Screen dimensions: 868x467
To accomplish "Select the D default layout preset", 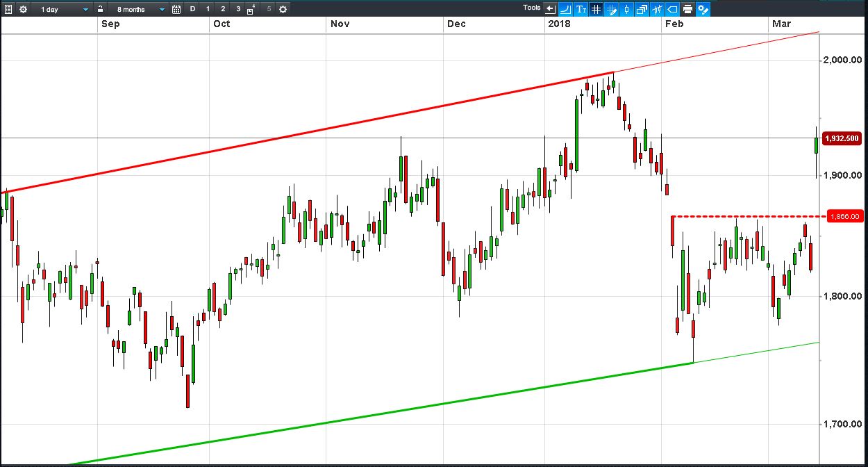I will coord(192,9).
